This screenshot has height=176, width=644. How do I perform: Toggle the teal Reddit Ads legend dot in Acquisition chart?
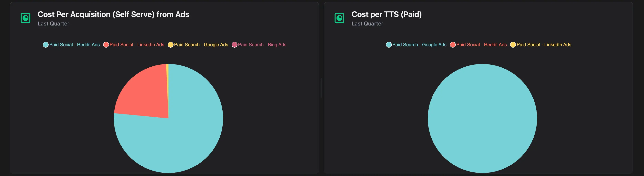point(45,45)
